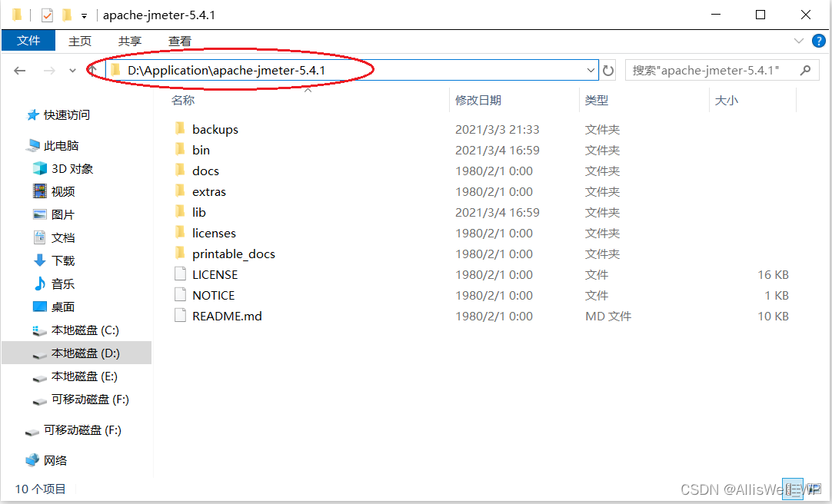Switch to the 共享 ribbon tab
Screen dimensions: 832x504
point(130,41)
